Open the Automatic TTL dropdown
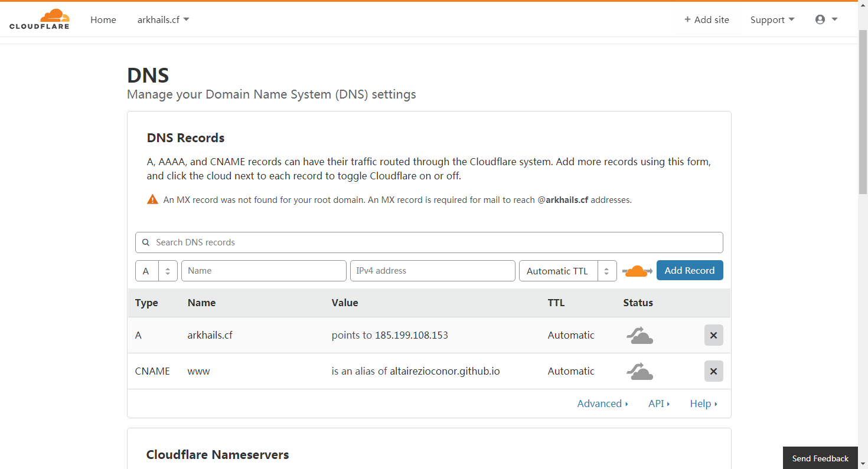The height and width of the screenshot is (469, 868). click(567, 271)
